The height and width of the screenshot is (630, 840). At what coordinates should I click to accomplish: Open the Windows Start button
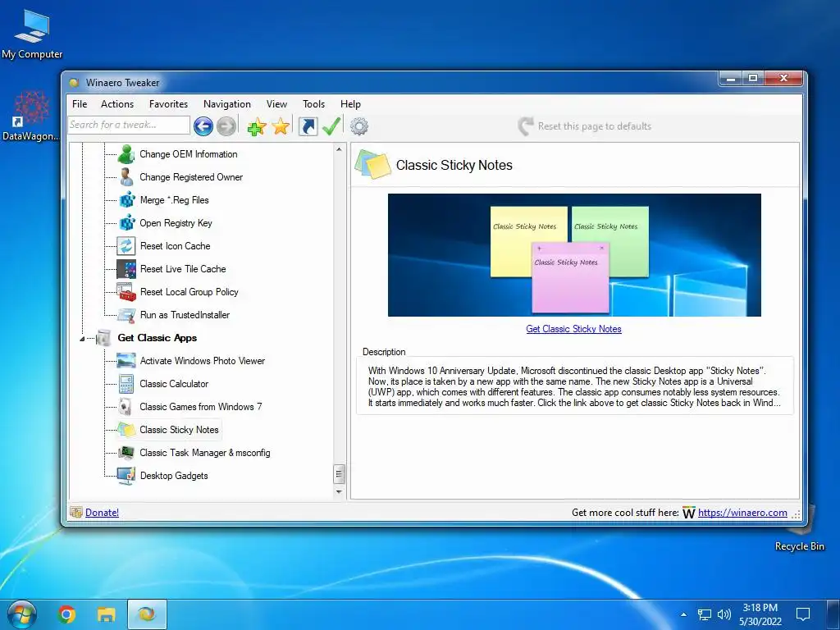(x=21, y=614)
